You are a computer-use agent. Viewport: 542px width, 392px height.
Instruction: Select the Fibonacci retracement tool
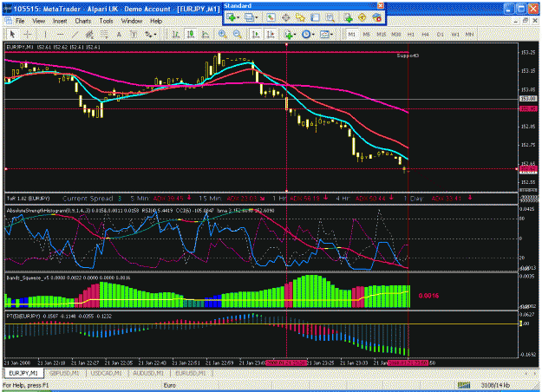[x=104, y=34]
